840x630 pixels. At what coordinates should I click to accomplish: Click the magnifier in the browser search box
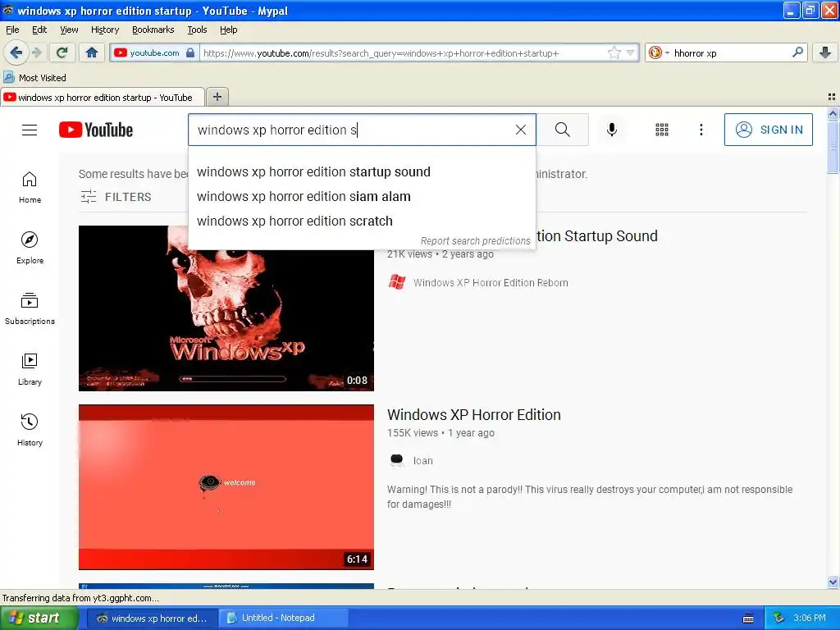(x=797, y=52)
